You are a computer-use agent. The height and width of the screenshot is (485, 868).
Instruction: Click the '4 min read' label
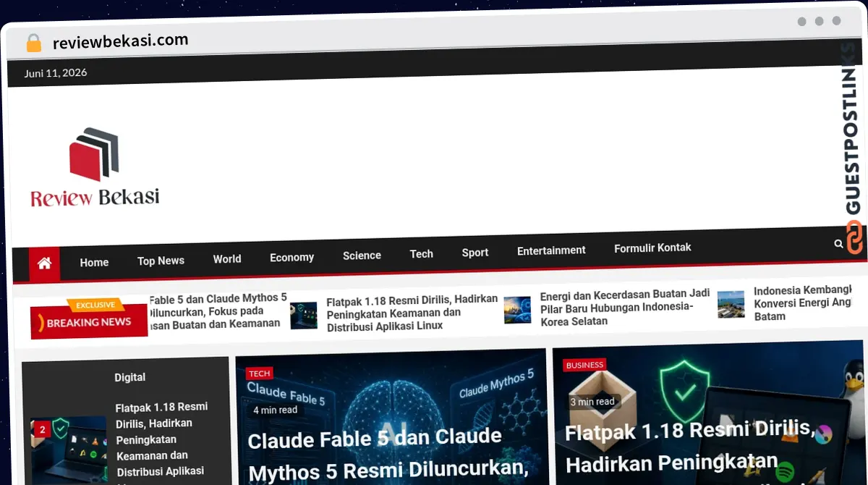click(x=275, y=410)
